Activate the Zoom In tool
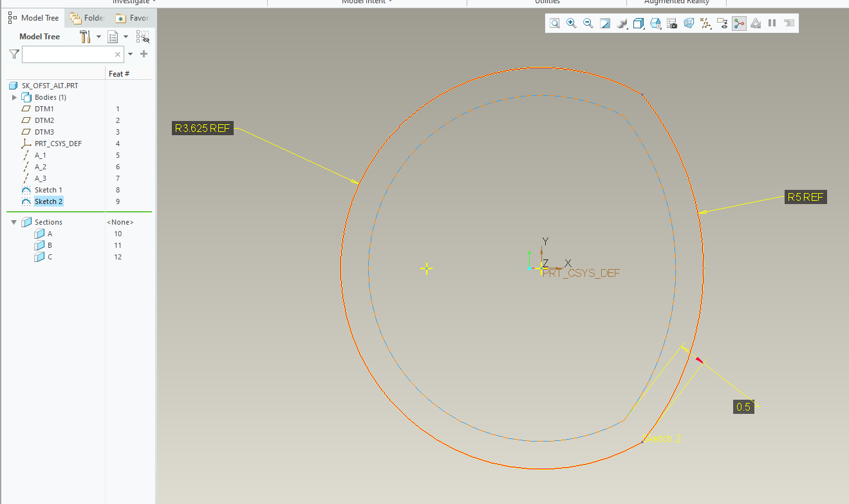The height and width of the screenshot is (504, 849). coord(571,23)
